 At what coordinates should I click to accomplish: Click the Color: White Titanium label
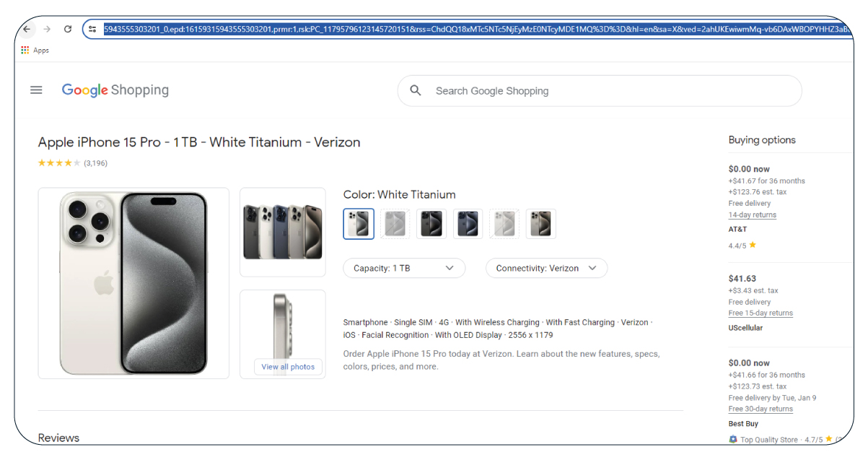pyautogui.click(x=400, y=194)
